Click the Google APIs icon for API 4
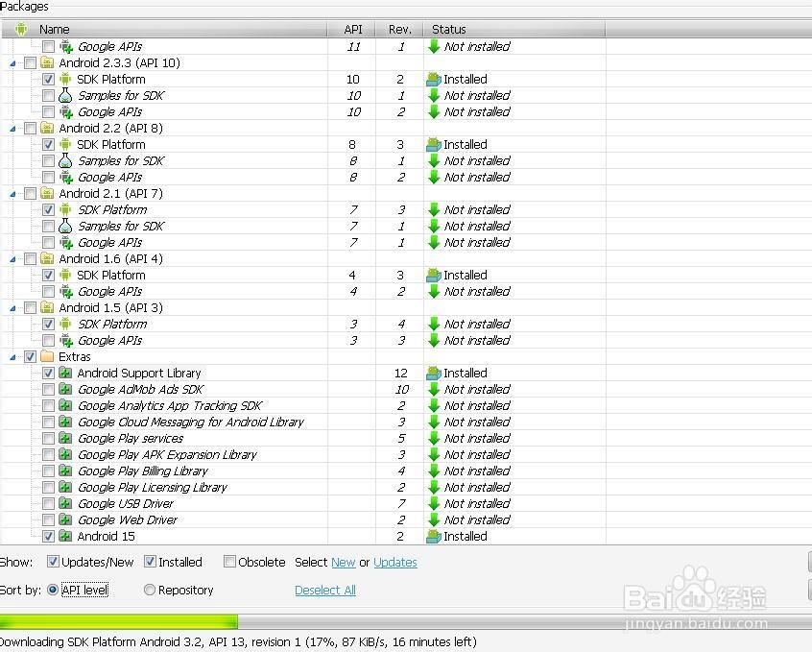This screenshot has height=652, width=812. (x=66, y=291)
